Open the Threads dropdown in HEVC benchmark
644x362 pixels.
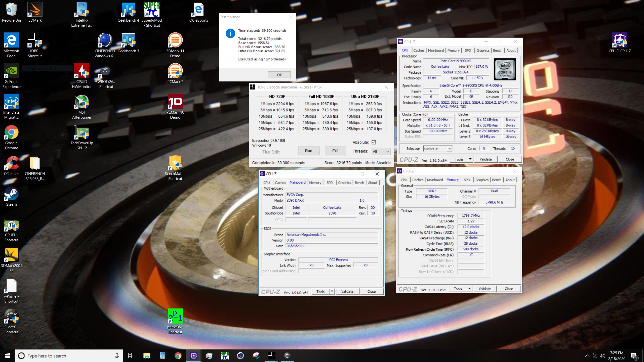381,151
